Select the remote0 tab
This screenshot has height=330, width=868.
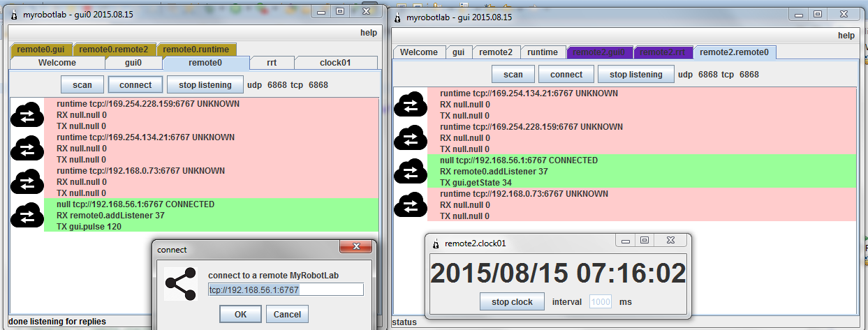[x=205, y=63]
